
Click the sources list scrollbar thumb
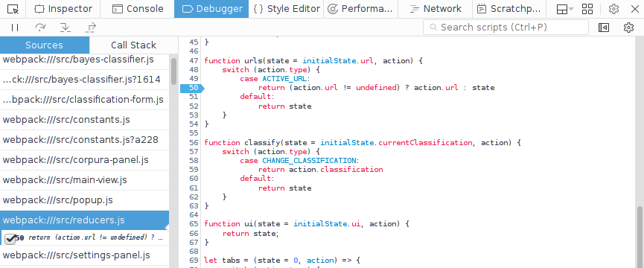click(173, 71)
